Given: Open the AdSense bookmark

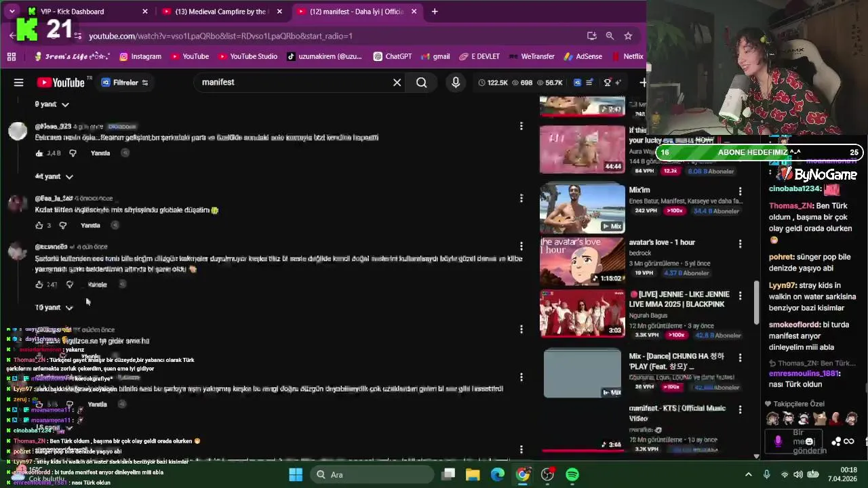Looking at the screenshot, I should click(x=583, y=56).
